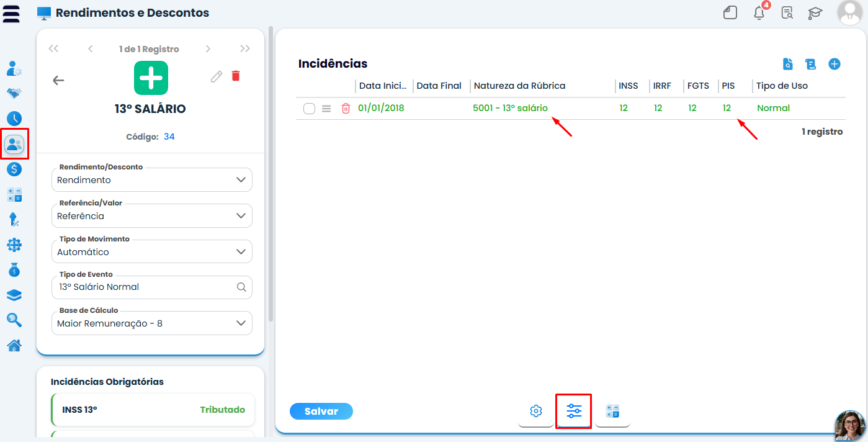Expand the Base de Cálculo dropdown
This screenshot has height=442, width=868.
click(152, 323)
